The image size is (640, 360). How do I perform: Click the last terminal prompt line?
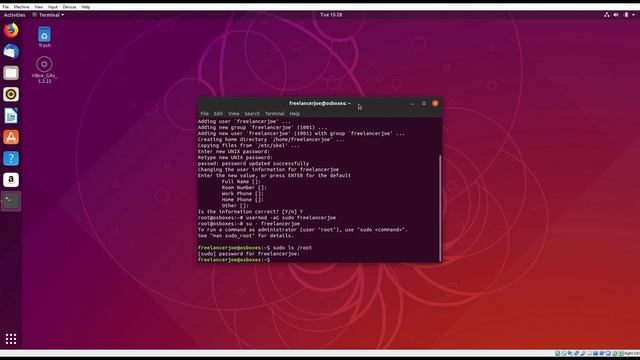pos(234,260)
